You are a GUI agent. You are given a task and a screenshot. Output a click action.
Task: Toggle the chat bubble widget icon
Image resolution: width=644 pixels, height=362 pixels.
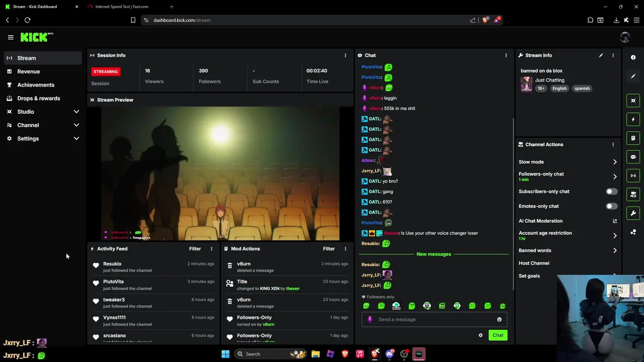[x=633, y=157]
